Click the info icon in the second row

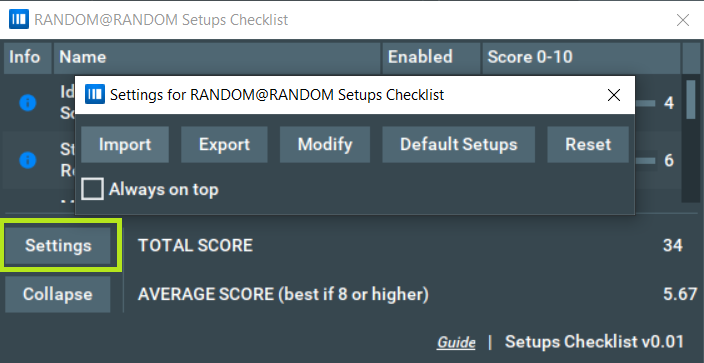[x=27, y=160]
